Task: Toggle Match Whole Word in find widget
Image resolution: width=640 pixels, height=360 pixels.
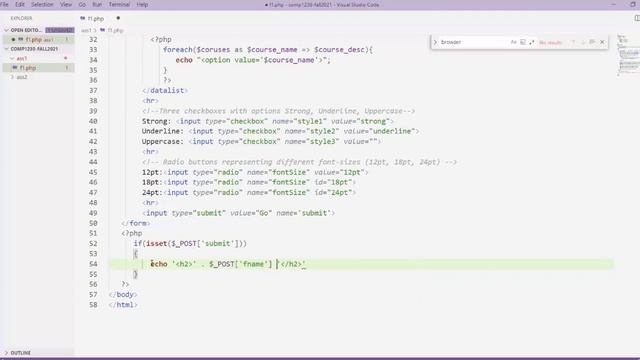Action: pos(522,42)
